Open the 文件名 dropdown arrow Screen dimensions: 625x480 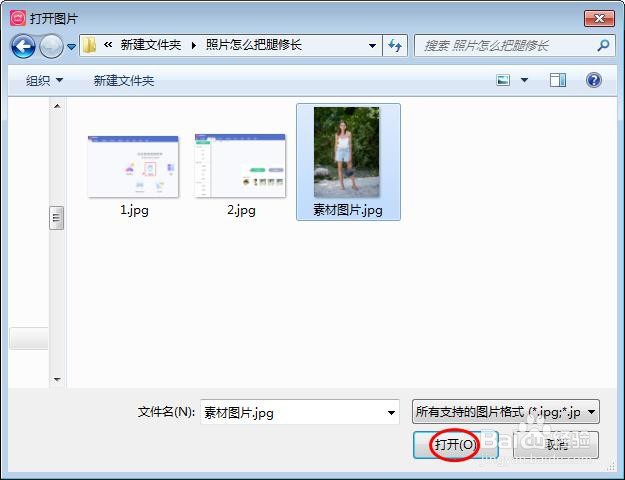[x=391, y=413]
